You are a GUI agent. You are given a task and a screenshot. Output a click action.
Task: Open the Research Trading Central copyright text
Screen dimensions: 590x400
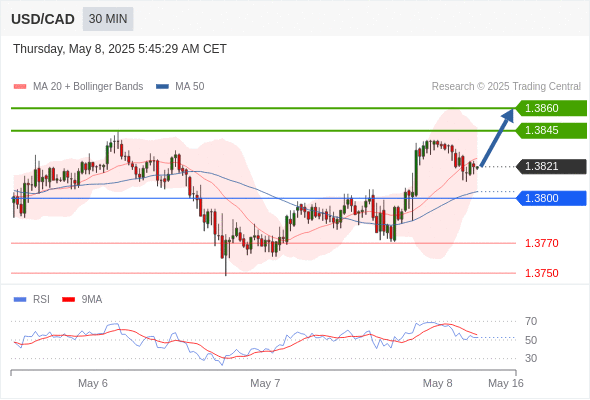[x=506, y=87]
